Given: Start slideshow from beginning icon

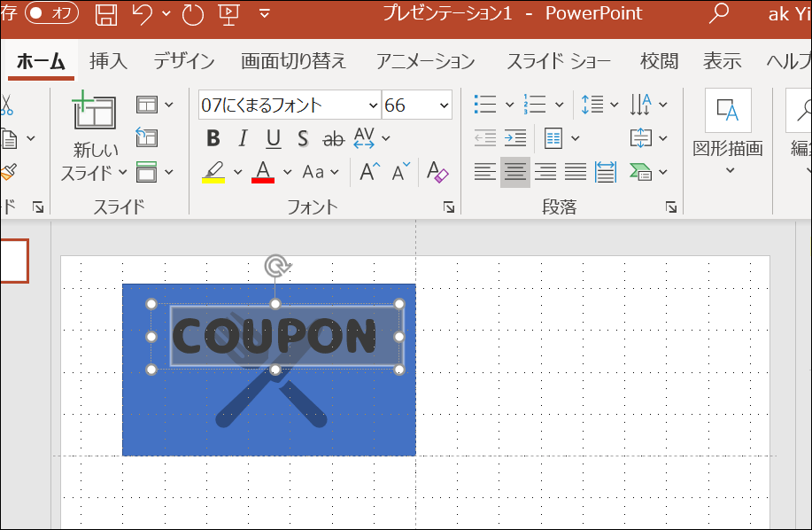Looking at the screenshot, I should (x=228, y=13).
